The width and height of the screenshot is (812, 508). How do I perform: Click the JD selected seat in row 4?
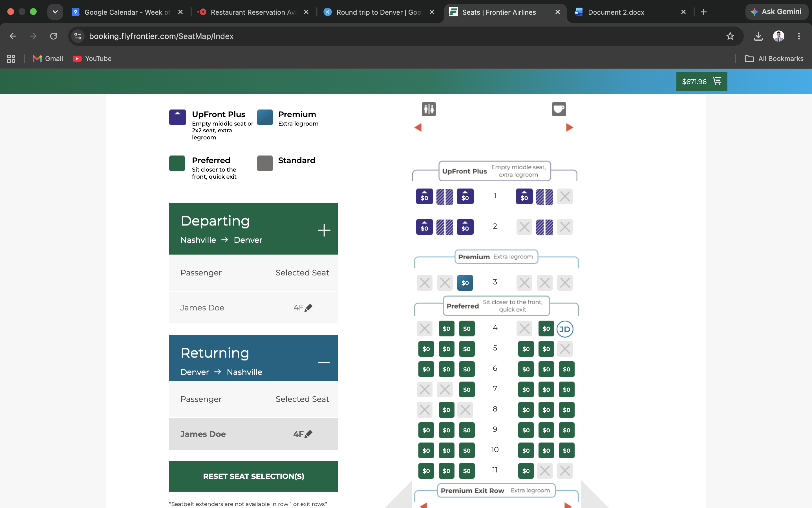point(565,329)
